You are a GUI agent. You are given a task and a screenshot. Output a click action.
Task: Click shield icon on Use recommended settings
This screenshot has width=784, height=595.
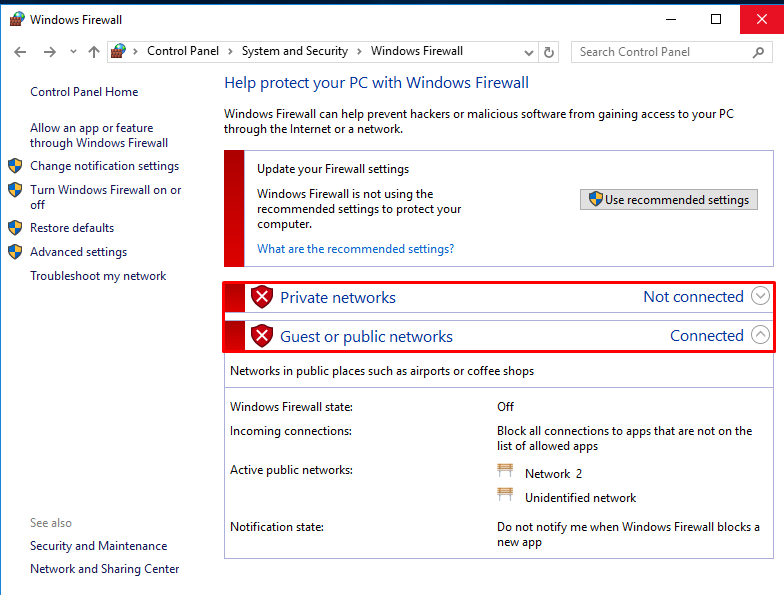596,199
